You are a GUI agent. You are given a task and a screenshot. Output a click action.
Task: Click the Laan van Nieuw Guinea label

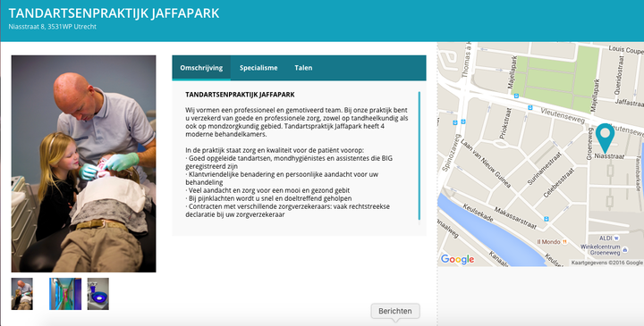pyautogui.click(x=486, y=163)
